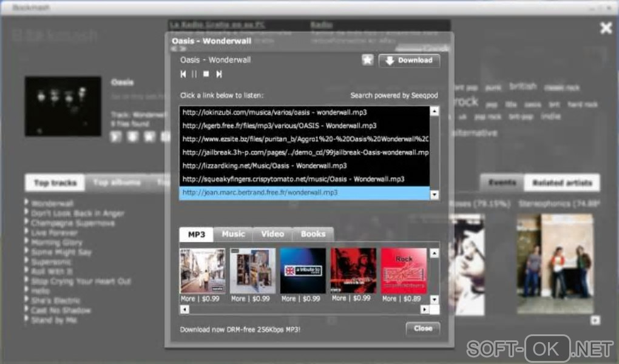Open the second album cover thumbnail
This screenshot has height=364, width=619.
(x=252, y=271)
